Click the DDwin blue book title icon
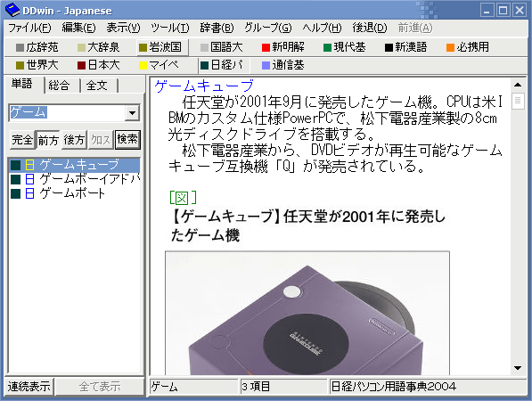The height and width of the screenshot is (401, 532). [x=12, y=10]
